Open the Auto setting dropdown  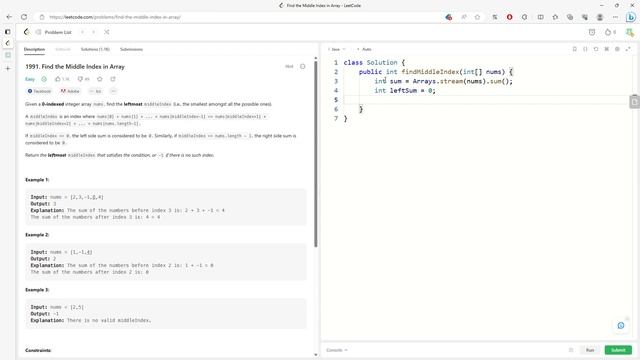pos(364,49)
